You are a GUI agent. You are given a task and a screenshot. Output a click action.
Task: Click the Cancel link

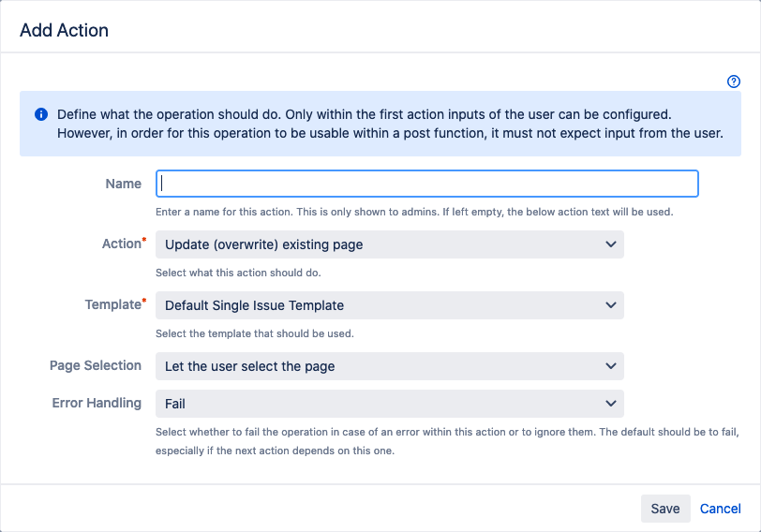click(x=720, y=509)
